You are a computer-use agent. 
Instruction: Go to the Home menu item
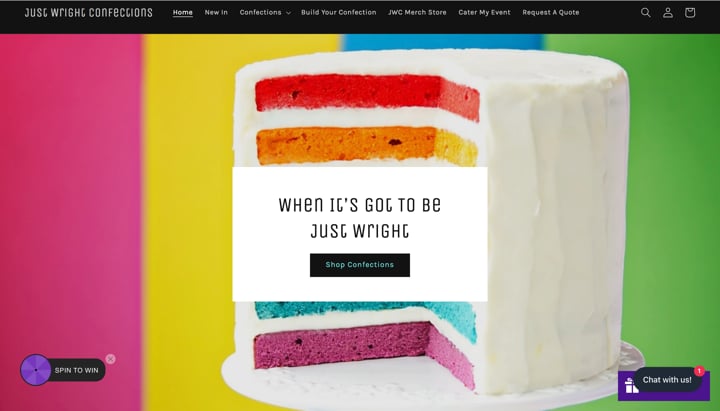click(x=183, y=12)
